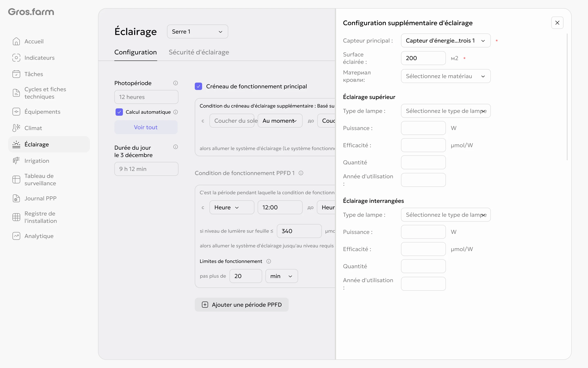Uncheck Créneau de fonctionnement principal
This screenshot has height=368, width=588.
(x=198, y=86)
